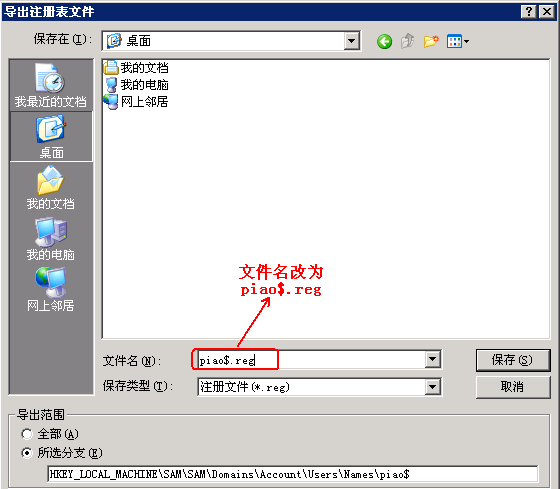Click the selected branch registry path field
The height and width of the screenshot is (489, 560).
pyautogui.click(x=292, y=474)
